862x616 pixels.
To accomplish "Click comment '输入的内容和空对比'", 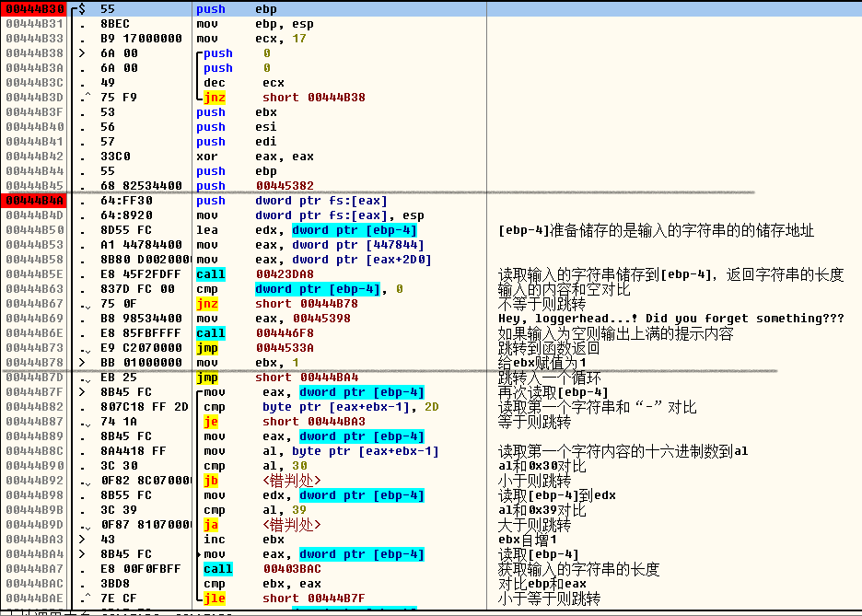I will [x=564, y=289].
